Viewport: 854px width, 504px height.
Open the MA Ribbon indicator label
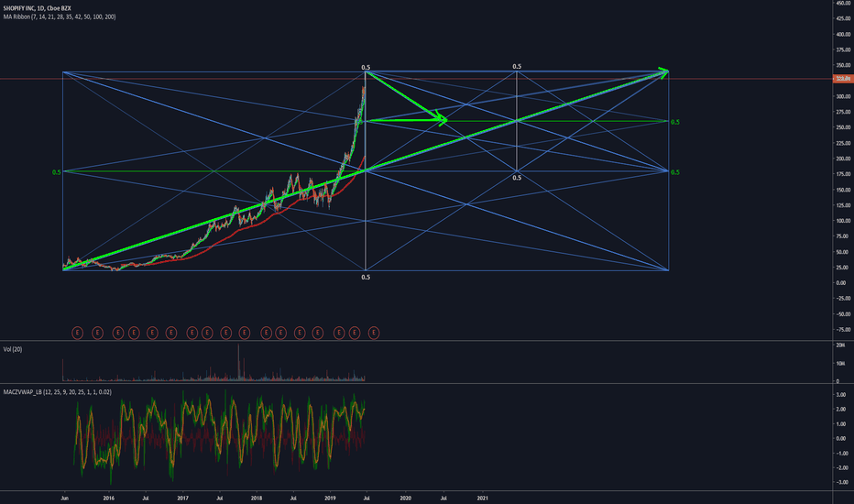(x=60, y=16)
